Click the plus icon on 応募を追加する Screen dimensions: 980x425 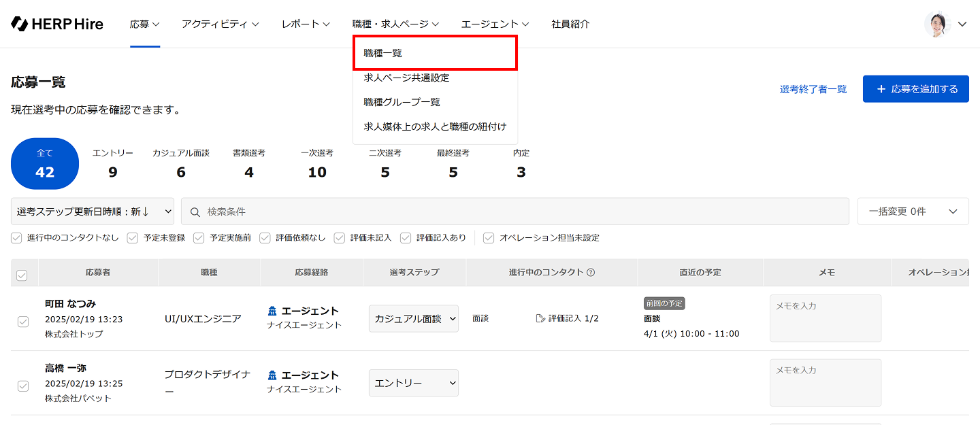click(x=881, y=89)
